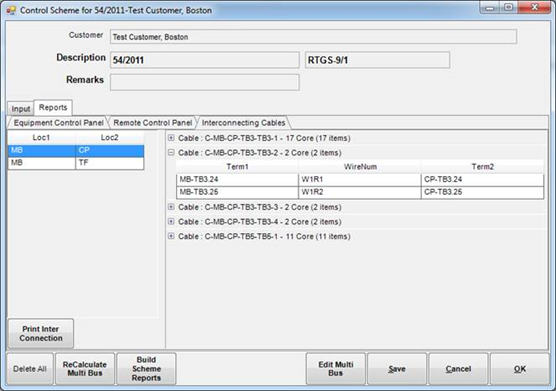This screenshot has height=391, width=556.
Task: Select cell MB-TB3.25
Action: coord(237,192)
